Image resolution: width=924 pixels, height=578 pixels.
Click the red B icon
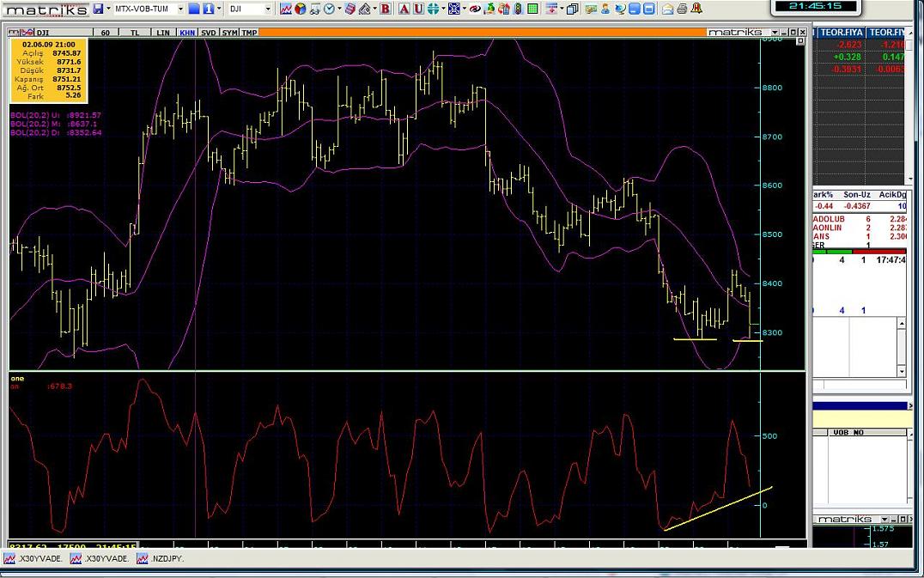385,9
